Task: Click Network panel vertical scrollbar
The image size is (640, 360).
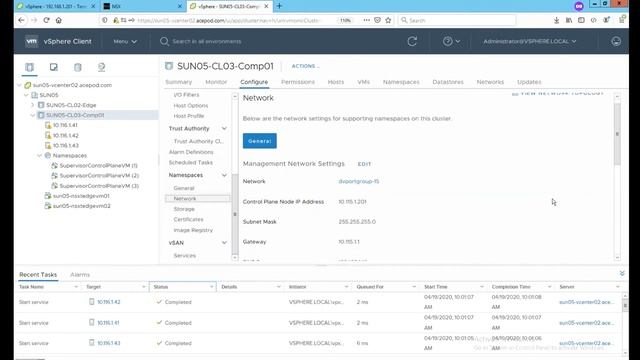Action: pyautogui.click(x=617, y=134)
